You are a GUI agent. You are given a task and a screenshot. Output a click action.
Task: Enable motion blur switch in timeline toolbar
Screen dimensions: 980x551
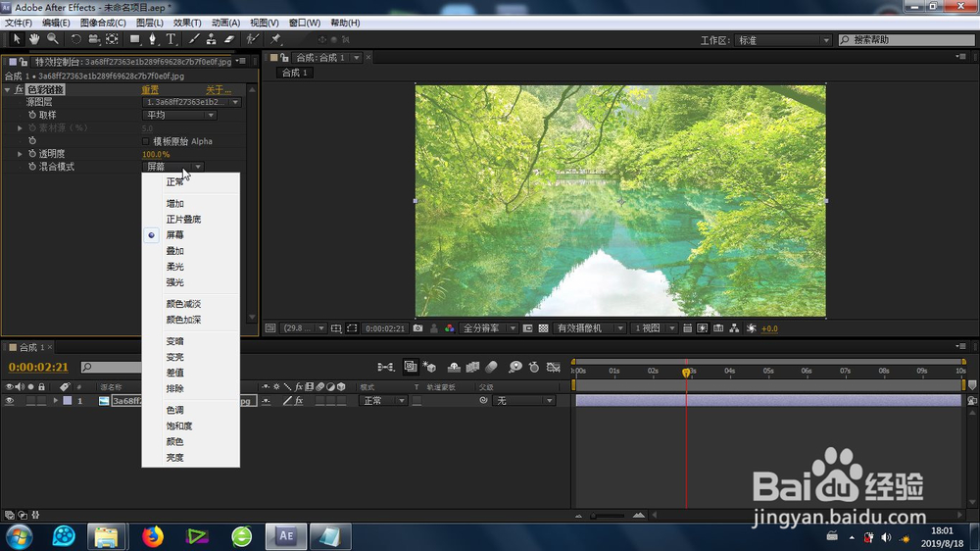point(491,367)
